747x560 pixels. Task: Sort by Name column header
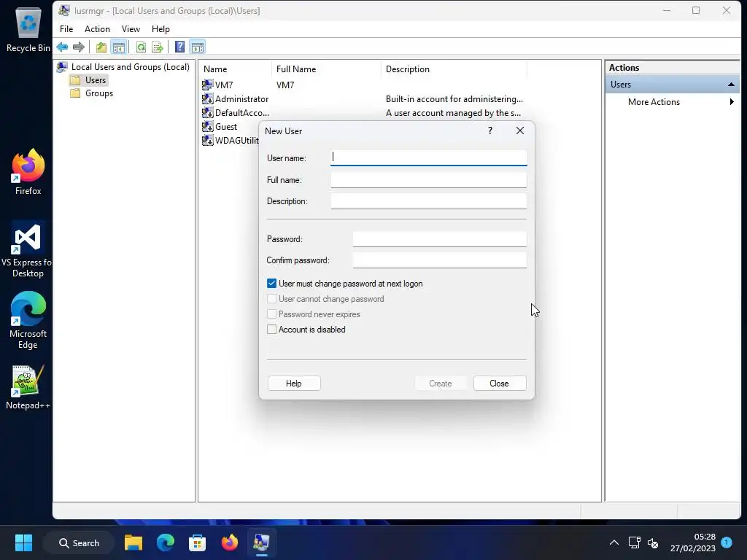coord(236,69)
